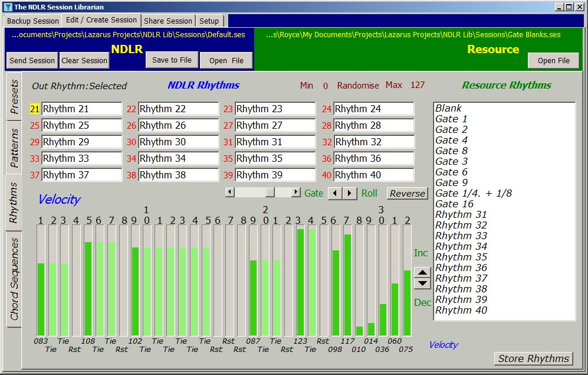Image resolution: width=588 pixels, height=375 pixels.
Task: Click the left Roll arrow
Action: pyautogui.click(x=334, y=193)
